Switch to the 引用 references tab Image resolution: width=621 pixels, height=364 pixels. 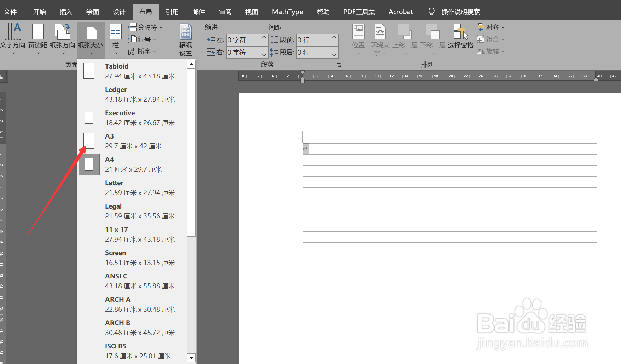(x=172, y=12)
